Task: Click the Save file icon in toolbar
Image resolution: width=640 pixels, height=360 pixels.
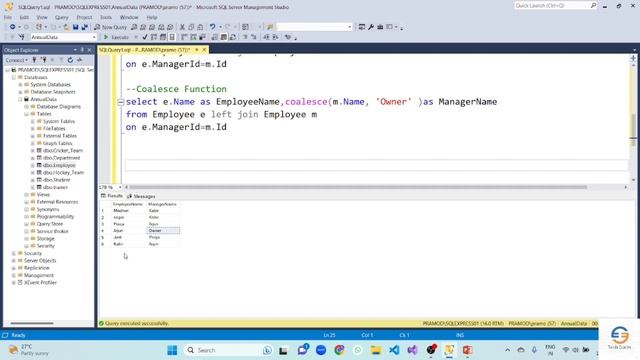Action: pyautogui.click(x=76, y=27)
